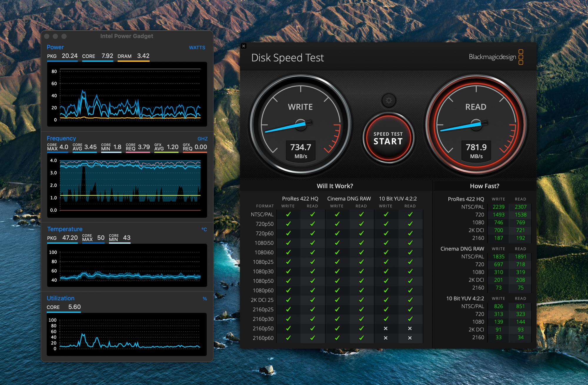Click the WRITE speed gauge

pyautogui.click(x=300, y=125)
